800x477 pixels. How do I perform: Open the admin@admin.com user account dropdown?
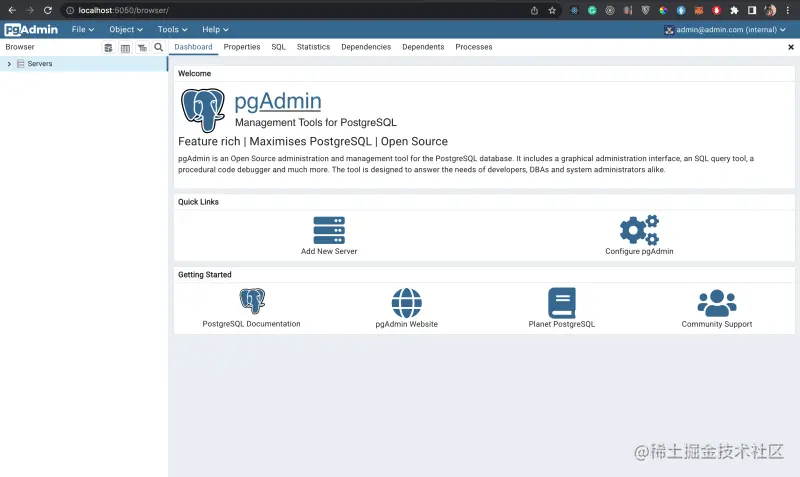(725, 30)
